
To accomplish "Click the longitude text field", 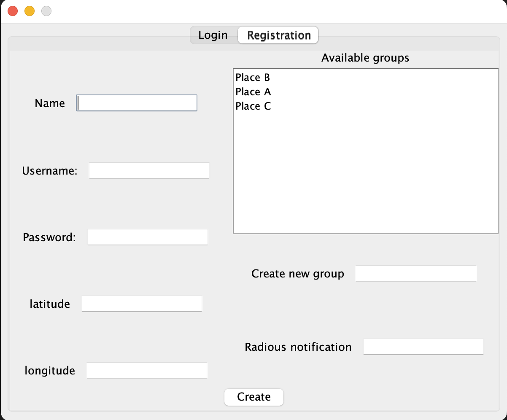I will (x=147, y=371).
